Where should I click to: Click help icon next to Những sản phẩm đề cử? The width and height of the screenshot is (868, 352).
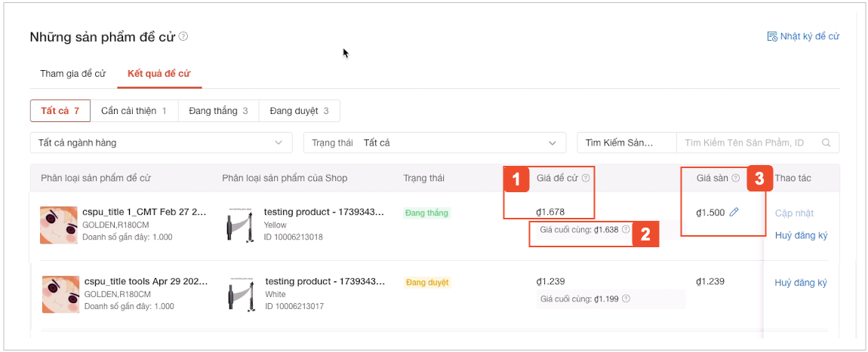pyautogui.click(x=183, y=36)
